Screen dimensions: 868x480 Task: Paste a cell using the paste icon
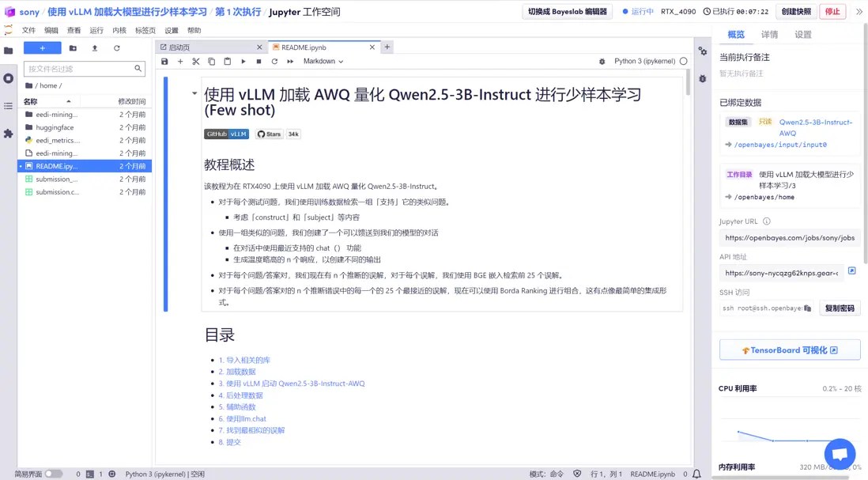[226, 61]
